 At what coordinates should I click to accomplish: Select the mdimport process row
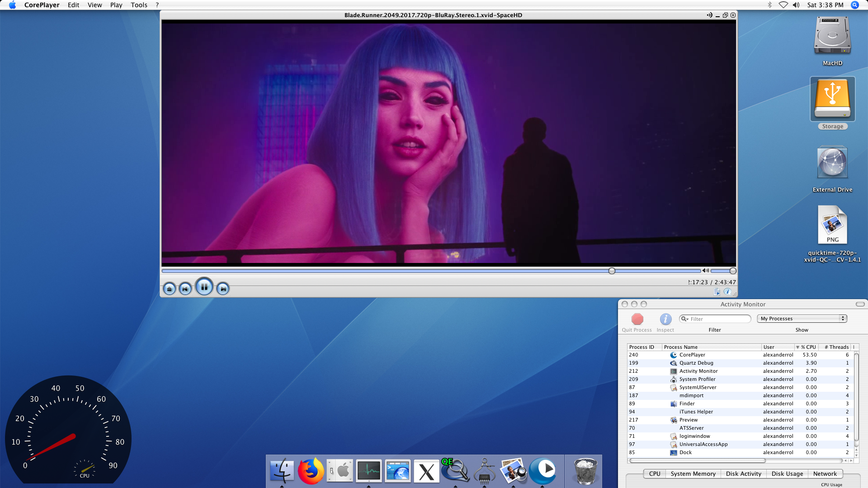click(x=740, y=395)
